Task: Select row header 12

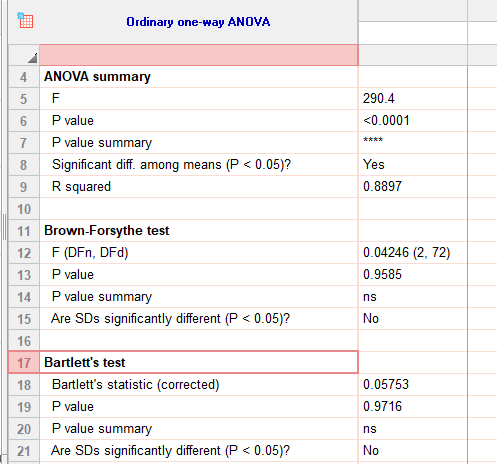Action: [x=24, y=253]
